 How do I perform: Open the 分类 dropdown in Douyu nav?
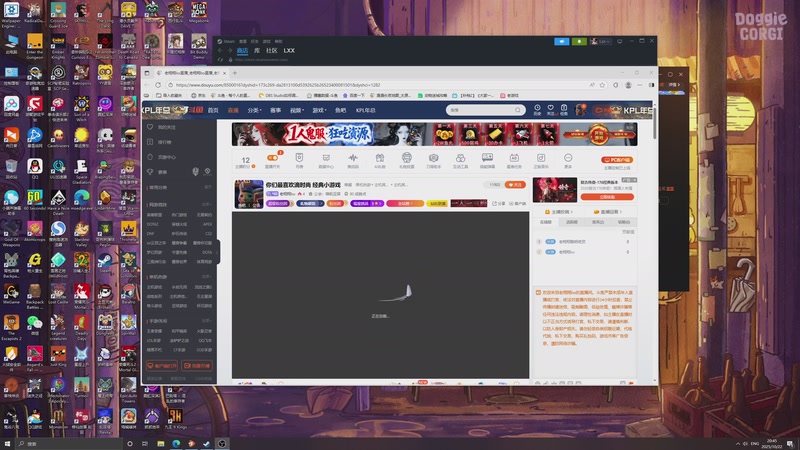point(254,110)
